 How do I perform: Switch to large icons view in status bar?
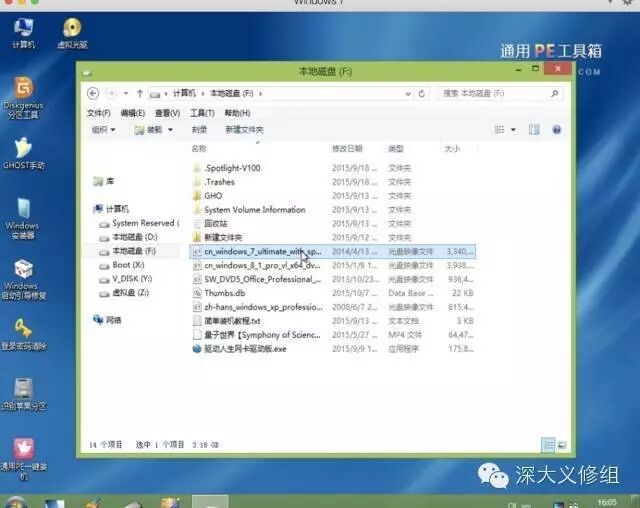click(562, 445)
